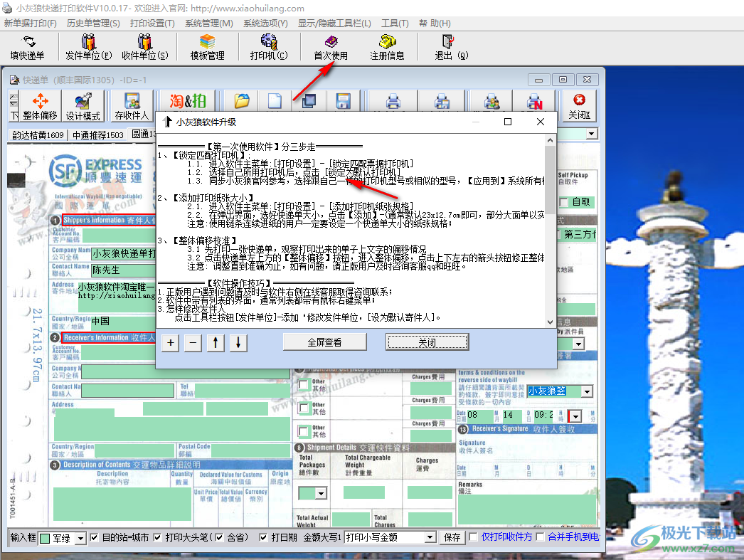The height and width of the screenshot is (560, 744).
Task: Open 收件单位(S) receiver management
Action: tap(144, 47)
